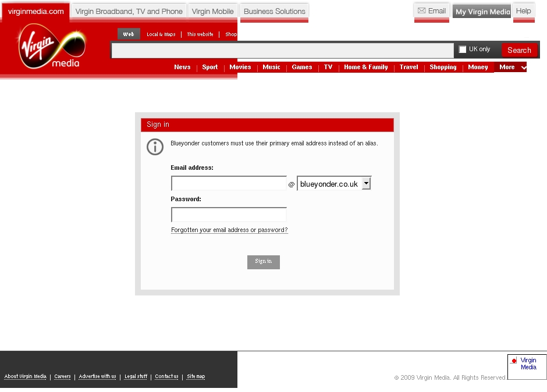Screen dimensions: 547x392
Task: Open the Games section
Action: coord(302,67)
